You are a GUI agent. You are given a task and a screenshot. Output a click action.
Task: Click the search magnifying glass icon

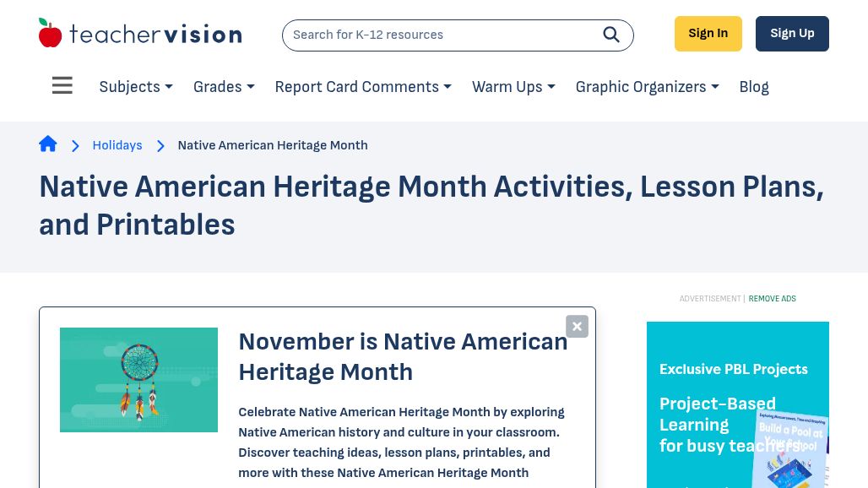611,35
